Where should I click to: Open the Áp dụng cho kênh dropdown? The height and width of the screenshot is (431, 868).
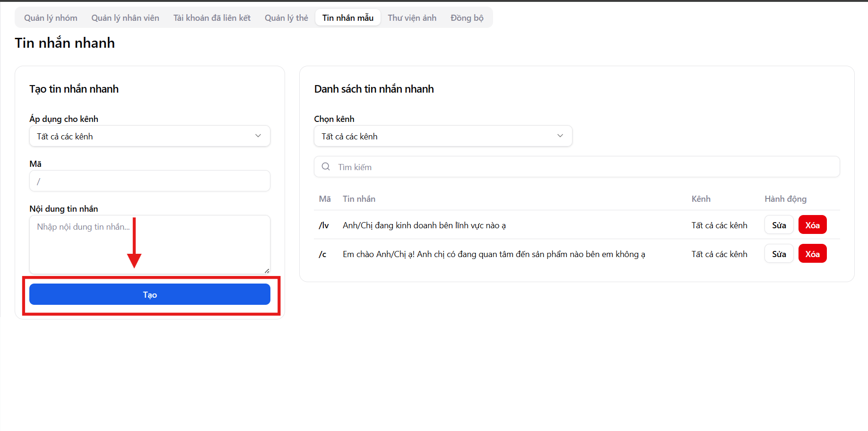click(x=149, y=136)
